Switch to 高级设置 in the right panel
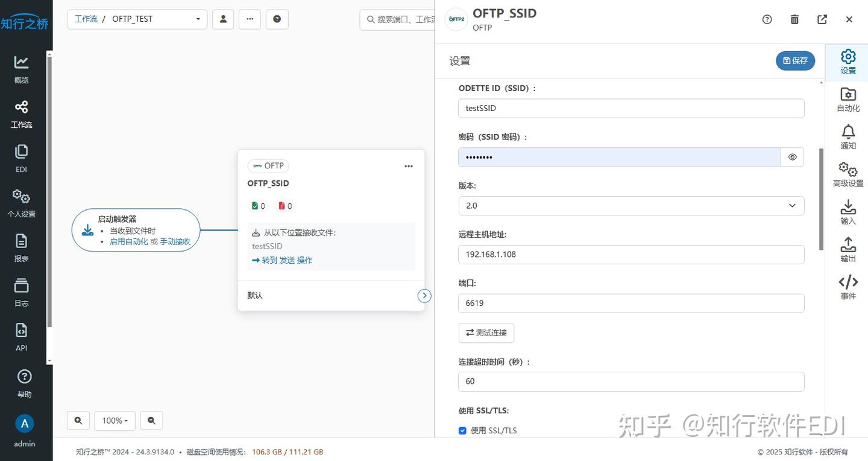Viewport: 868px width, 461px height. pyautogui.click(x=848, y=174)
